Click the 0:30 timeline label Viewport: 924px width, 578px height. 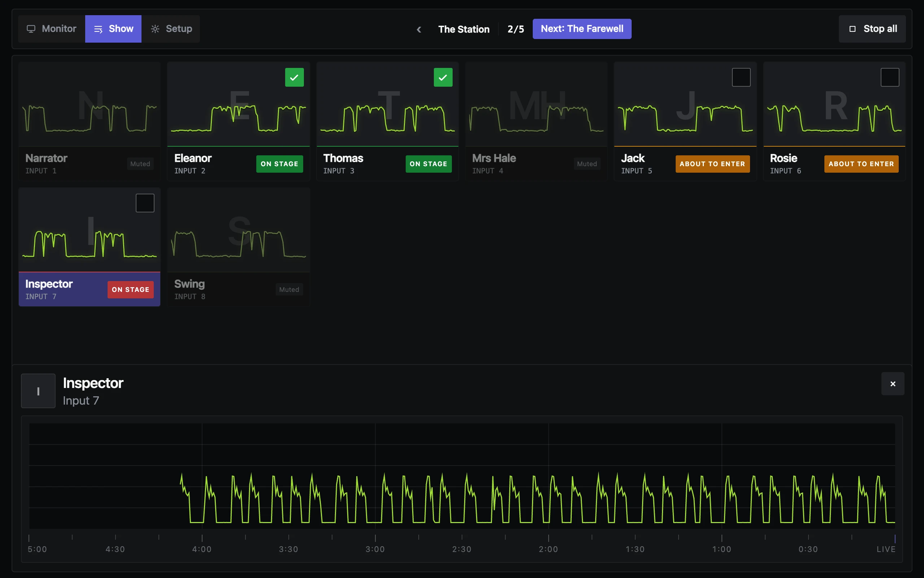pos(808,549)
